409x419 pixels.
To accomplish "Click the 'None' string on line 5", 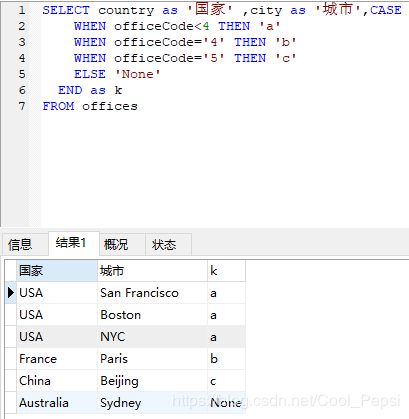I will click(138, 74).
